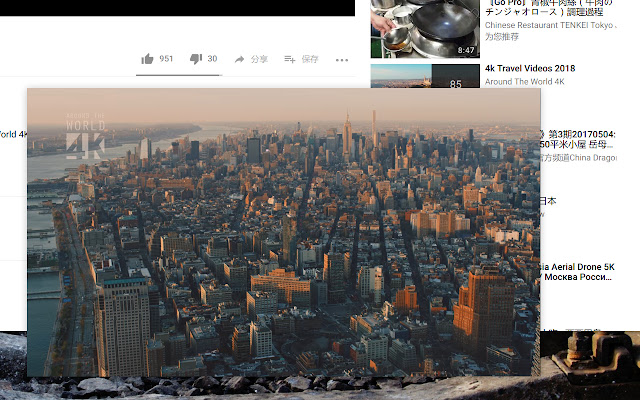
Task: Click the 为您推荐 recommended label
Action: (502, 37)
